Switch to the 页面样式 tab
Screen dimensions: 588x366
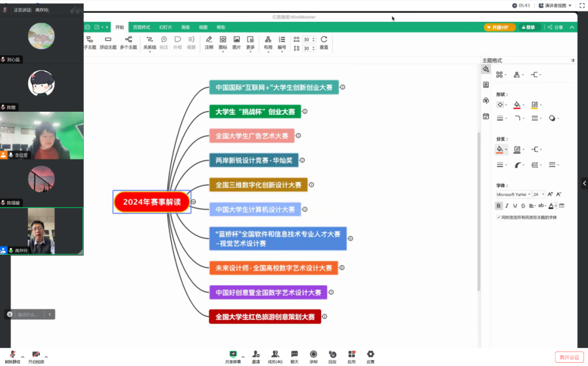tap(142, 27)
